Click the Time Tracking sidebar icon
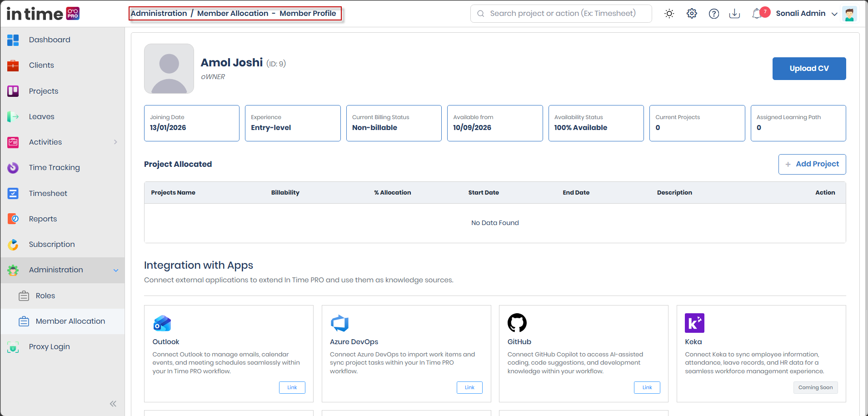Screen dimensions: 868x416 coord(13,168)
